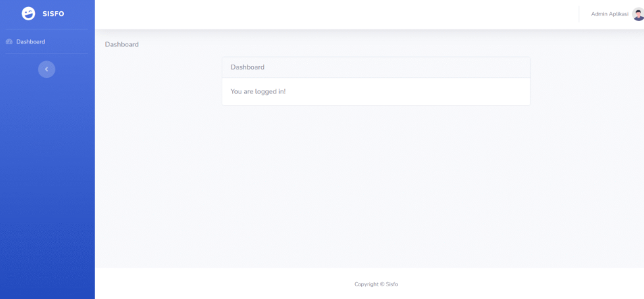Click the horizontal divider under SISFO brand
The height and width of the screenshot is (299, 644).
coord(47,29)
